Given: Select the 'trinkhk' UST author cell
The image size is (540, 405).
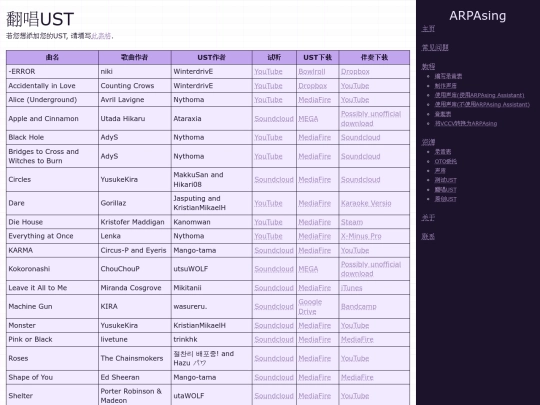Looking at the screenshot, I should 211,340.
